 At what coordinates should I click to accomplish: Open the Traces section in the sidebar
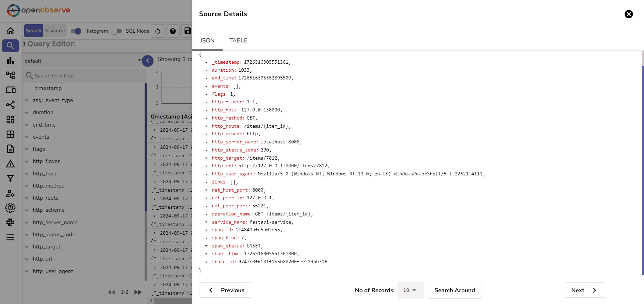point(10,75)
